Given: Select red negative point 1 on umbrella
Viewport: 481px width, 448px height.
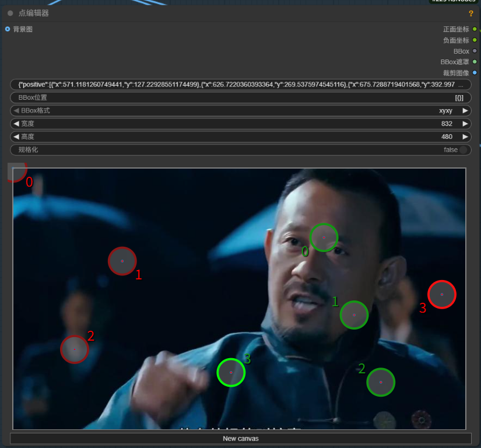Looking at the screenshot, I should click(x=122, y=261).
